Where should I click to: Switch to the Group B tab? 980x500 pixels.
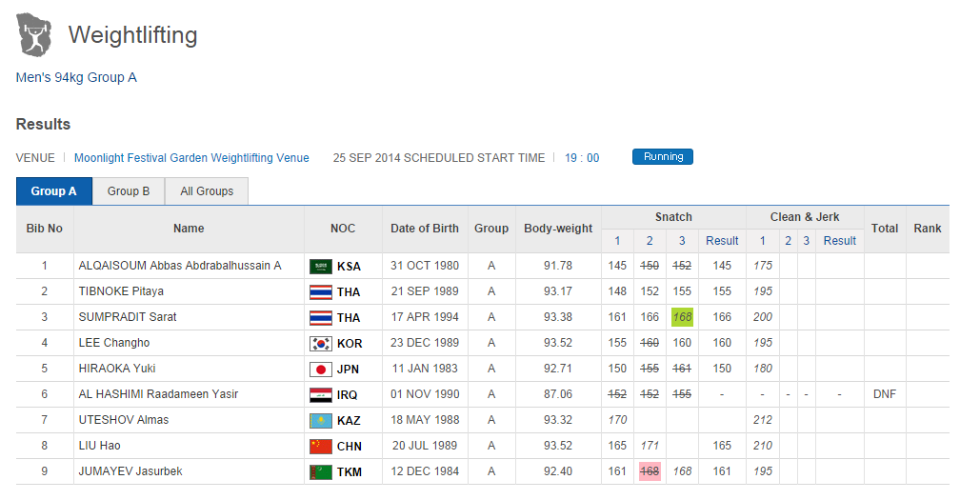point(129,191)
